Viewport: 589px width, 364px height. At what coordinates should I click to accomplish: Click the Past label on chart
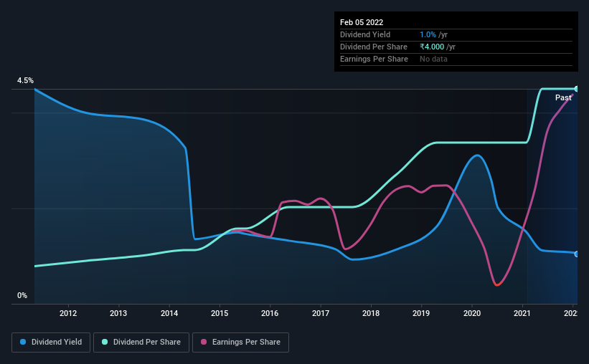(x=563, y=97)
